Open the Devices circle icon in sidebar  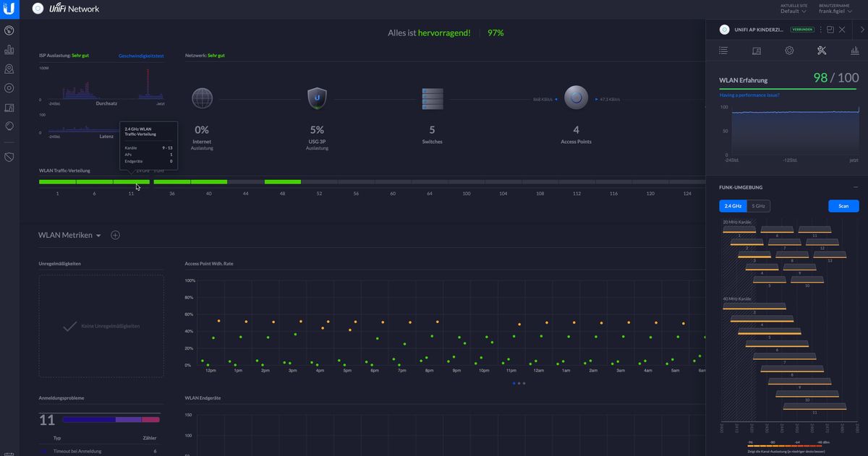(9, 88)
